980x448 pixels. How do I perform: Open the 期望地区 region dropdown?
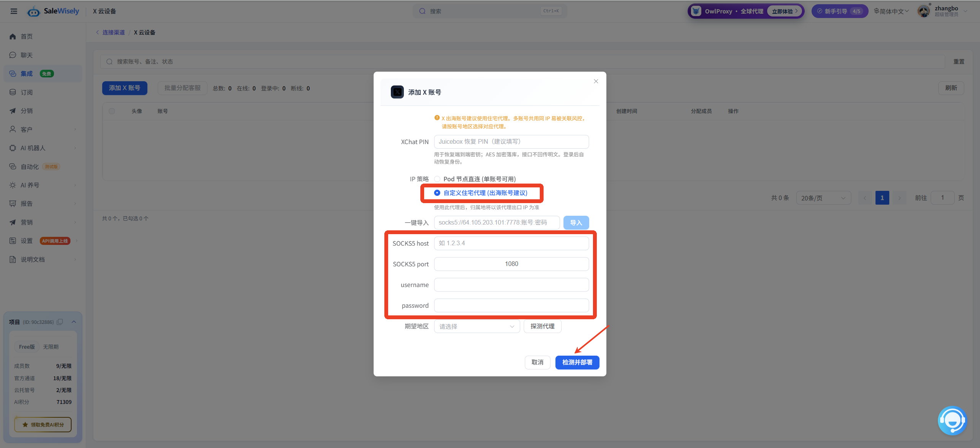coord(477,327)
